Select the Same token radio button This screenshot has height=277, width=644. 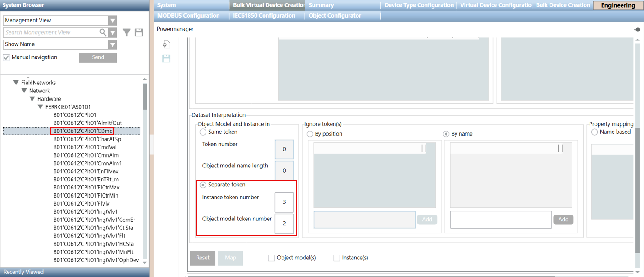(203, 132)
